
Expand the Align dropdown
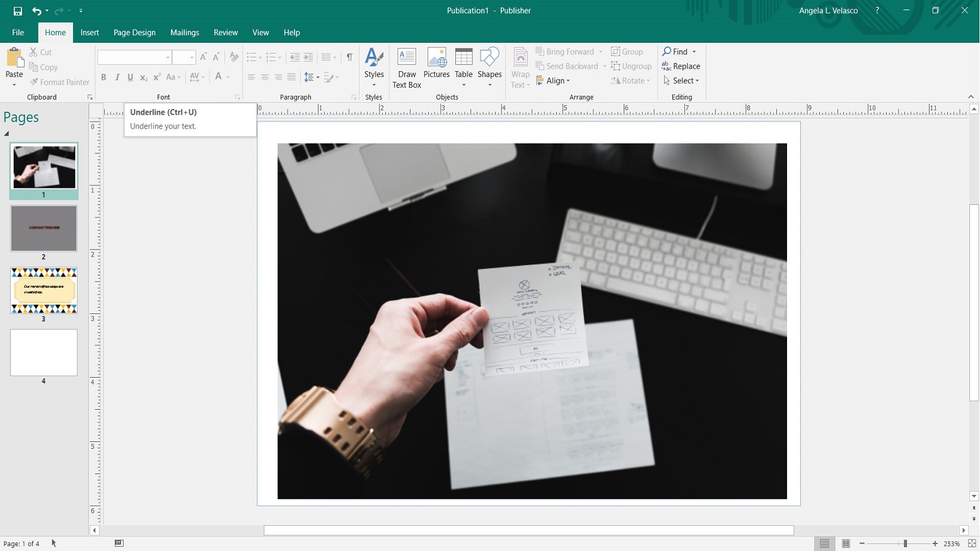pyautogui.click(x=554, y=81)
